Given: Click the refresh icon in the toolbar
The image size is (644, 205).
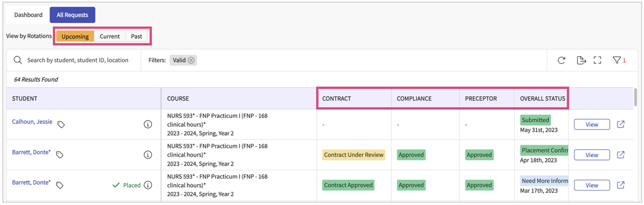Looking at the screenshot, I should click(x=561, y=60).
